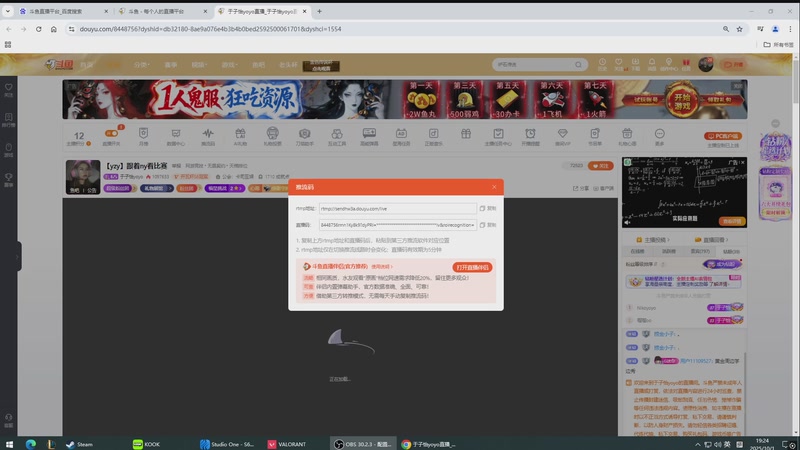This screenshot has height=450, width=800.
Task: Open the 视频 dropdown in header
Action: 199,65
